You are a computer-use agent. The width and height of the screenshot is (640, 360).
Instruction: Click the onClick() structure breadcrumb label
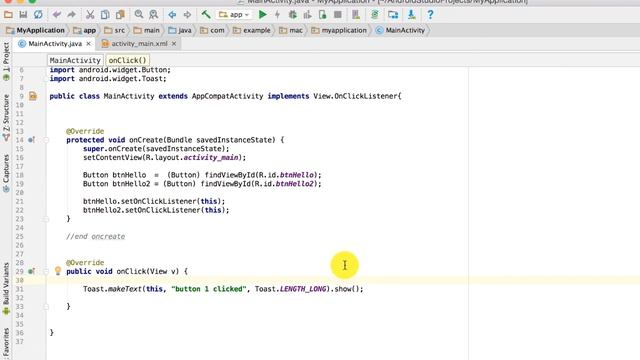tap(127, 60)
